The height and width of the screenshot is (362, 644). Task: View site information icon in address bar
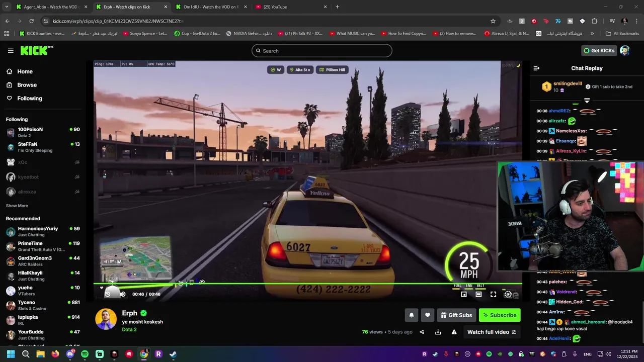coord(46,21)
